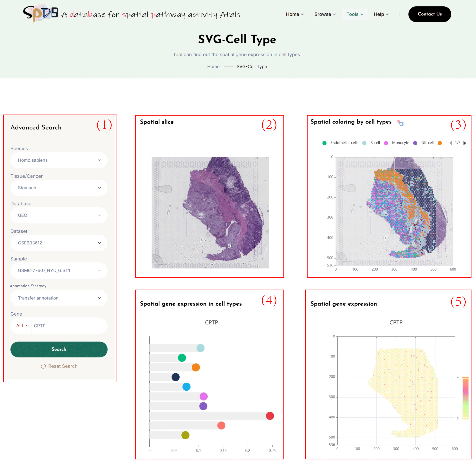This screenshot has height=469, width=476.
Task: Open the Tools menu
Action: (x=355, y=14)
